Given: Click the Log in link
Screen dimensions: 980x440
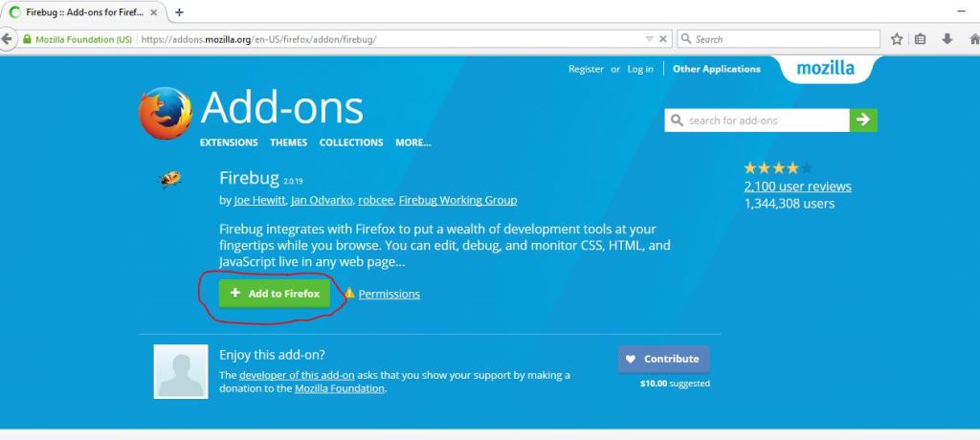Looking at the screenshot, I should tap(640, 70).
